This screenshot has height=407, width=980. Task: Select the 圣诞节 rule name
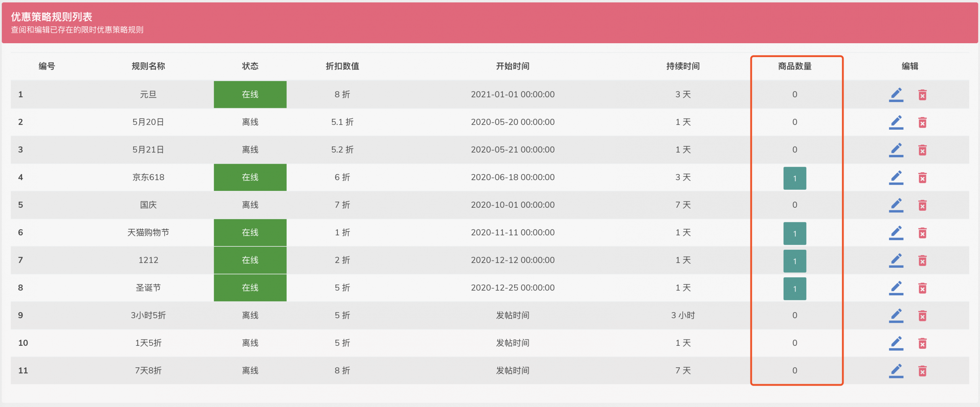click(x=148, y=288)
